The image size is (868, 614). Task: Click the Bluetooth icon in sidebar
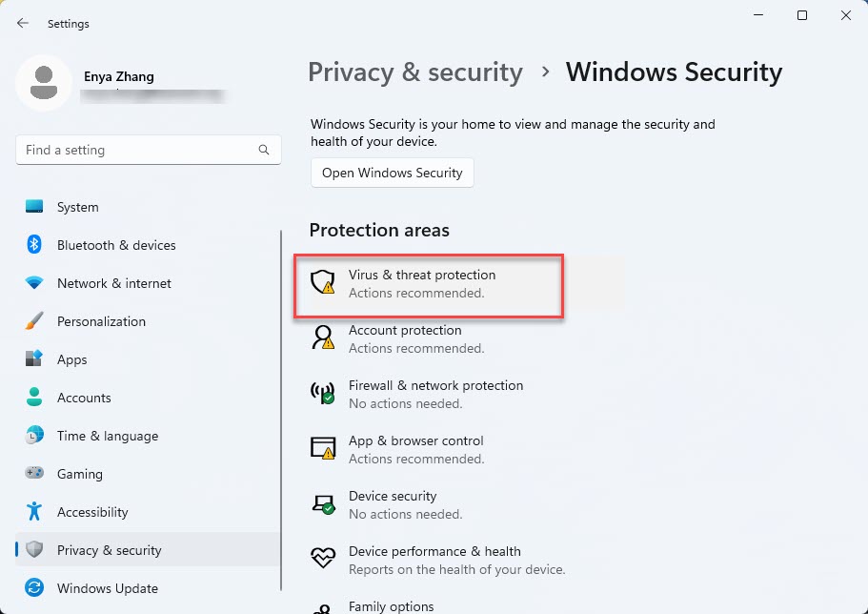coord(34,245)
